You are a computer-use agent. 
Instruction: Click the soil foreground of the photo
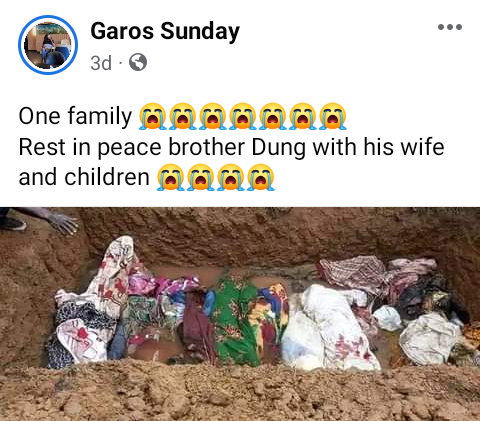click(240, 393)
